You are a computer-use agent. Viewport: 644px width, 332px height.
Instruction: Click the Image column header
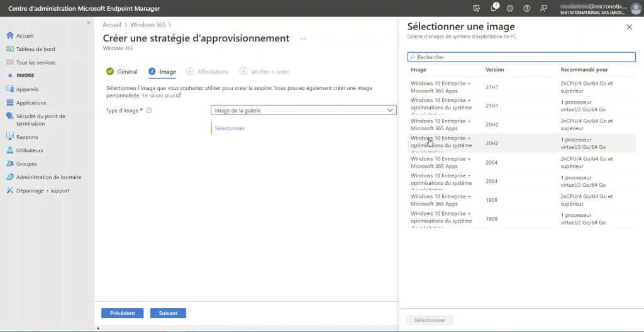click(418, 70)
